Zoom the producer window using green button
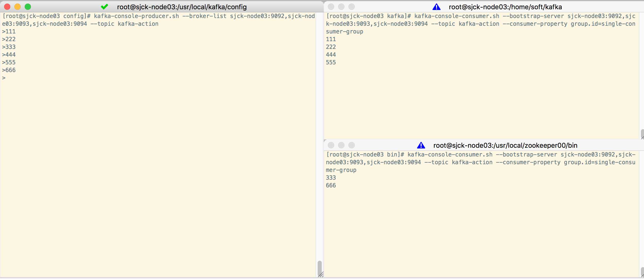 click(x=28, y=7)
